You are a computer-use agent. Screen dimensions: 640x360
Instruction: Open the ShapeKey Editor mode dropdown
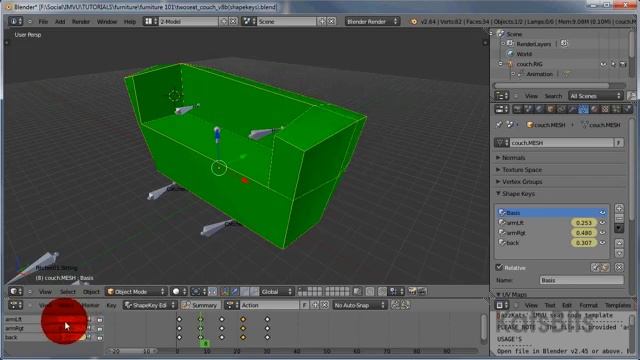150,305
